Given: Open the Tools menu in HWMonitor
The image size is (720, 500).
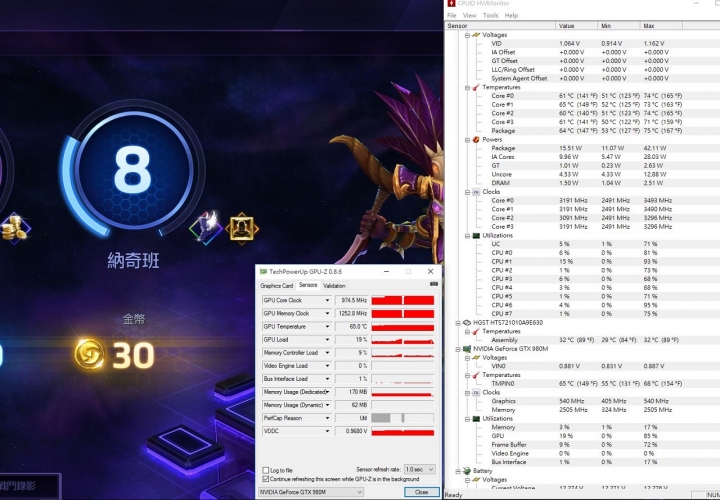Looking at the screenshot, I should pyautogui.click(x=490, y=15).
